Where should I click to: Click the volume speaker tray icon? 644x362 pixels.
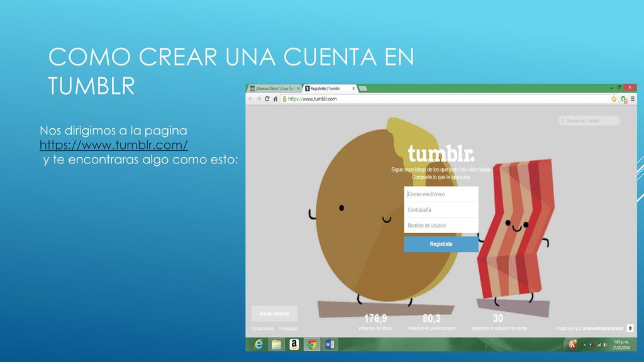coord(606,345)
